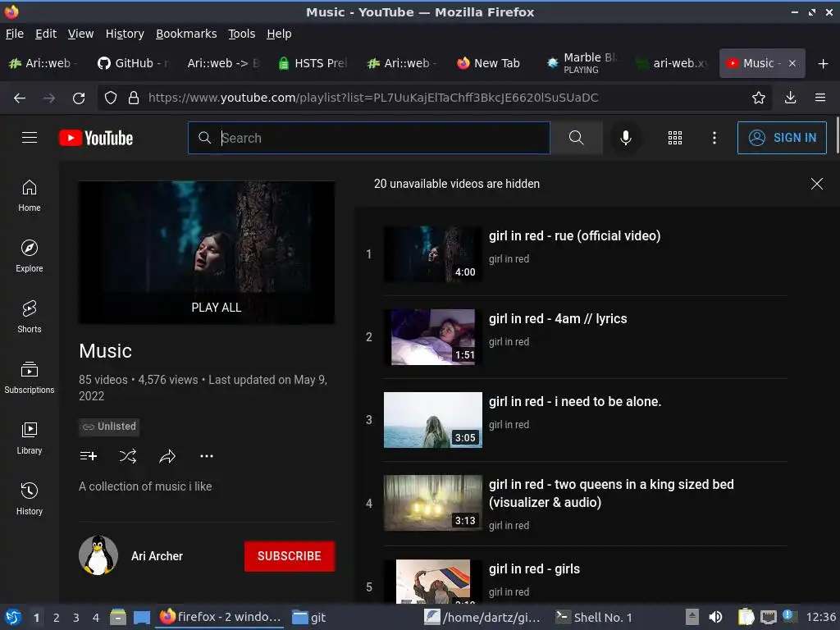840x630 pixels.
Task: Switch to workspace 2 in taskbar
Action: [x=57, y=617]
